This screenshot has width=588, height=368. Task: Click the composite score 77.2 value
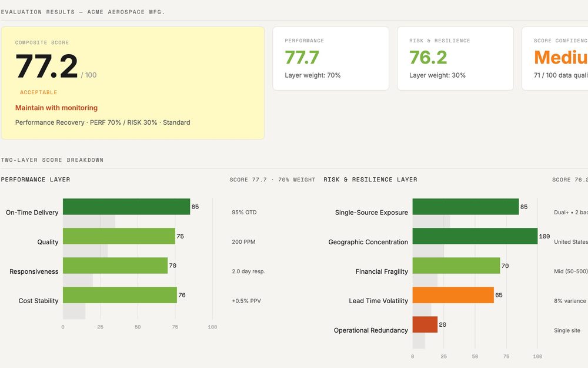[x=46, y=66]
